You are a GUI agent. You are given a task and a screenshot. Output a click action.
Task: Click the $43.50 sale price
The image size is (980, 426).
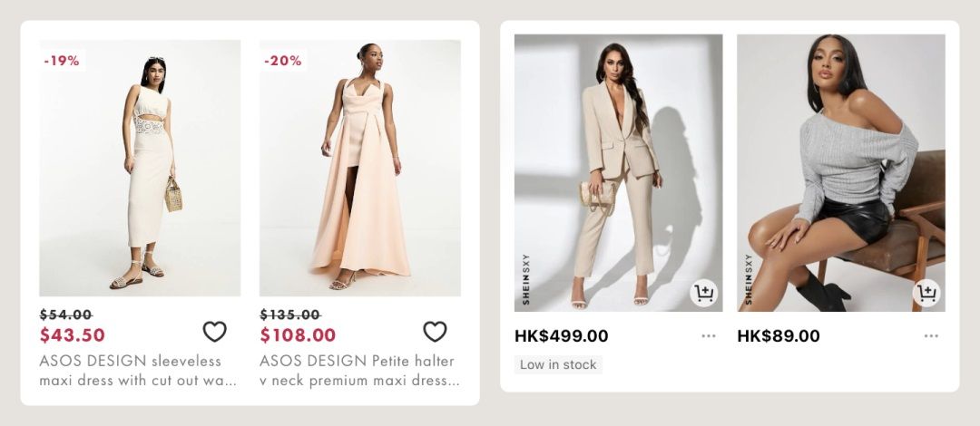(x=73, y=335)
